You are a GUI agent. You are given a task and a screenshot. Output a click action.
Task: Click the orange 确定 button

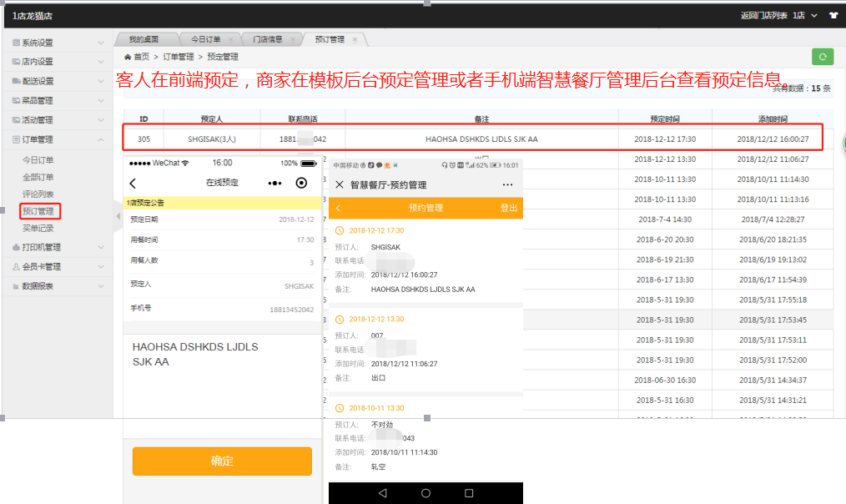click(x=222, y=461)
